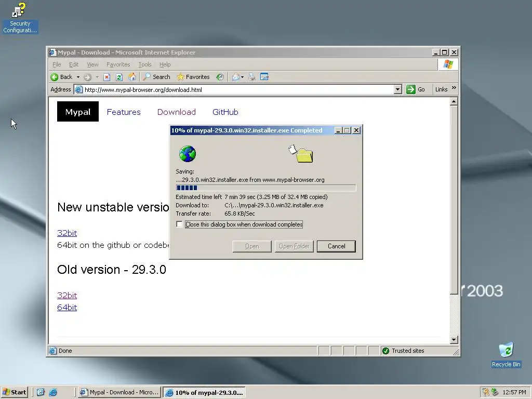The width and height of the screenshot is (532, 399).
Task: Click the Home icon in IE toolbar
Action: [x=132, y=77]
